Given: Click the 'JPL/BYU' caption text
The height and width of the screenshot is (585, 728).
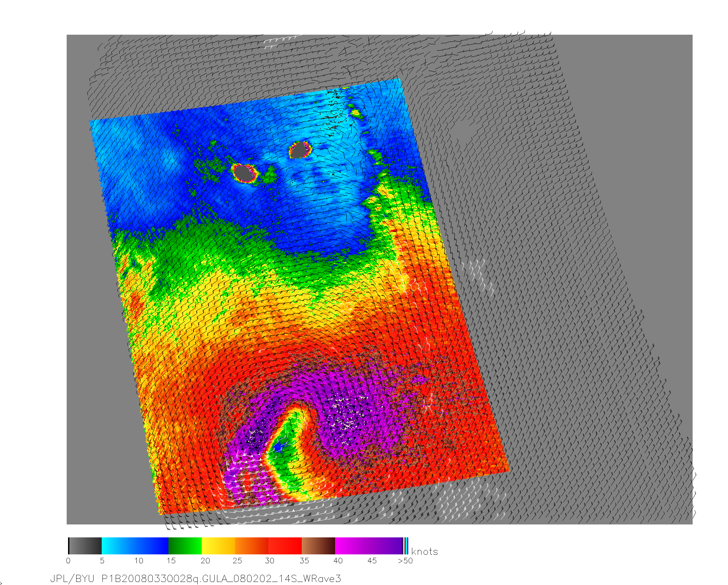Looking at the screenshot, I should [72, 579].
